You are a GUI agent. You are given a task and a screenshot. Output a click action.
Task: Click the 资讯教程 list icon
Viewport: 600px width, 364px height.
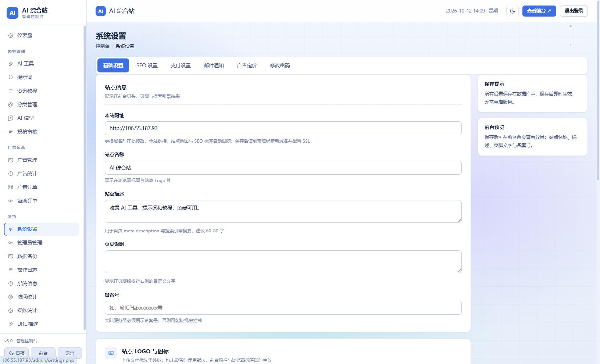(11, 91)
